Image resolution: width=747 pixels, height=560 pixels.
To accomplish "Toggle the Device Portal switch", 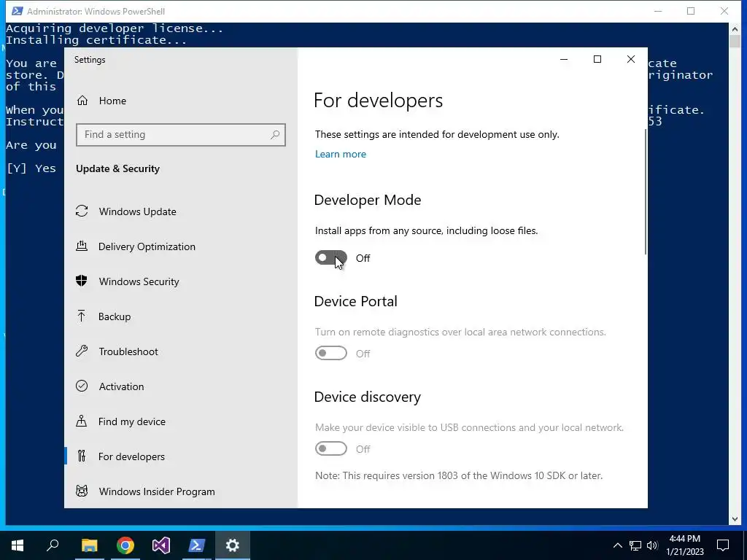I will 331,354.
